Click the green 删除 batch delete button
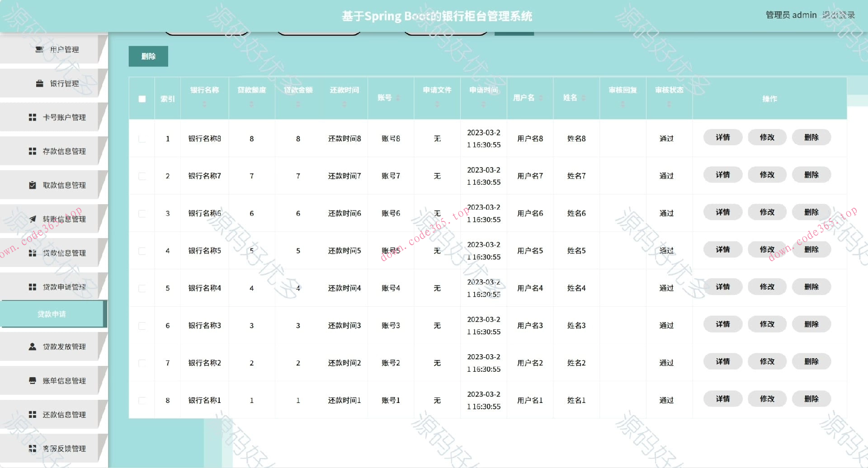 coord(148,56)
